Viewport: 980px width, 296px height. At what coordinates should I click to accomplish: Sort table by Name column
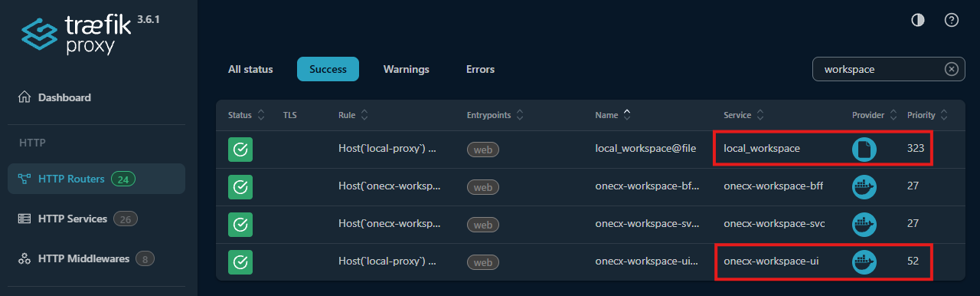click(x=612, y=115)
